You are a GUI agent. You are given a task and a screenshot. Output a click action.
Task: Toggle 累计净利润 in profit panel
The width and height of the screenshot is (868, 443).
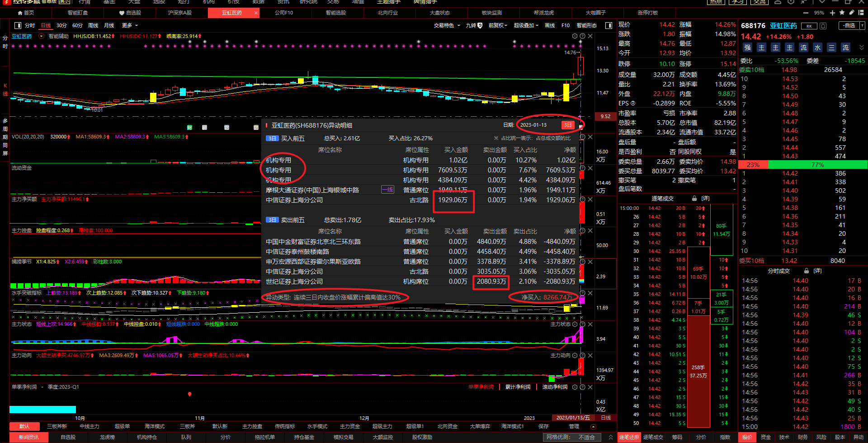pyautogui.click(x=518, y=387)
